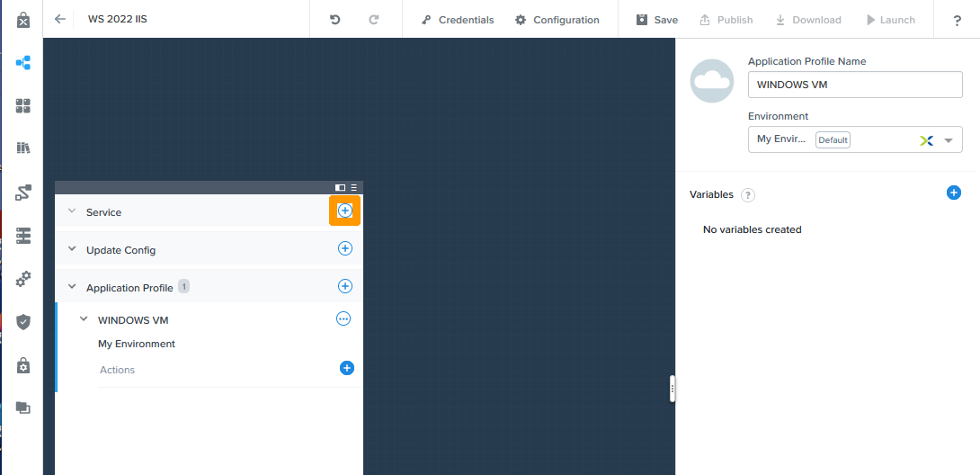The image size is (980, 475).
Task: Open the WINDOWS VM ellipsis options menu
Action: [343, 318]
